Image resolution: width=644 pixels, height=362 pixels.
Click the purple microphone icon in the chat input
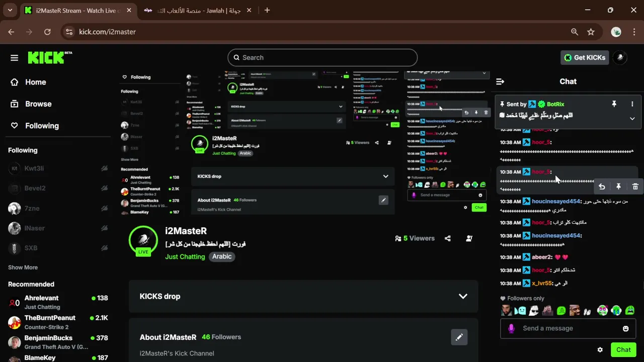click(512, 328)
